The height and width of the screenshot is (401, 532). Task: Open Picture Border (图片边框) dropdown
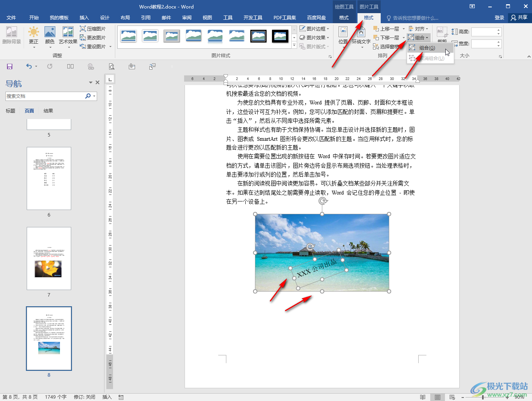314,29
